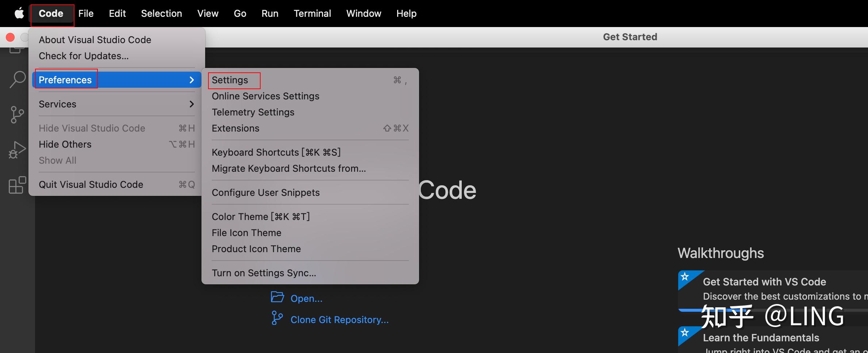Open Learn the Fundamentals walkthrough

pyautogui.click(x=773, y=339)
